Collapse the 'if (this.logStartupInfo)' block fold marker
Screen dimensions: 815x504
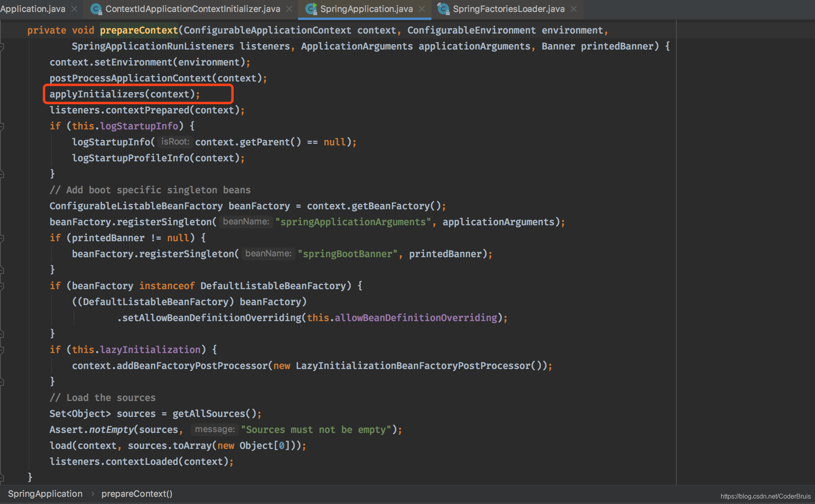point(2,126)
